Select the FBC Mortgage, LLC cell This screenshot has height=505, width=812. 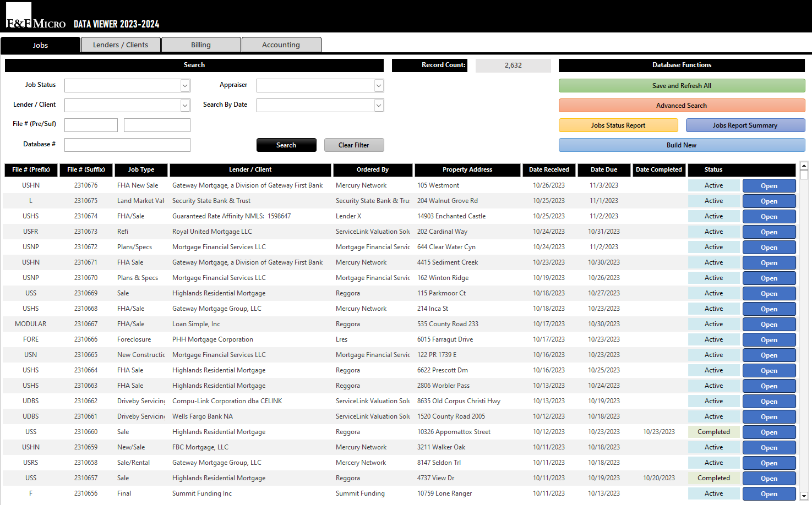pyautogui.click(x=250, y=447)
